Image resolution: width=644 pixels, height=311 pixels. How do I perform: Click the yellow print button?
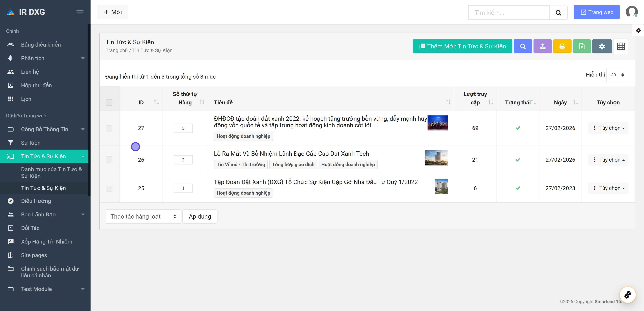click(562, 46)
